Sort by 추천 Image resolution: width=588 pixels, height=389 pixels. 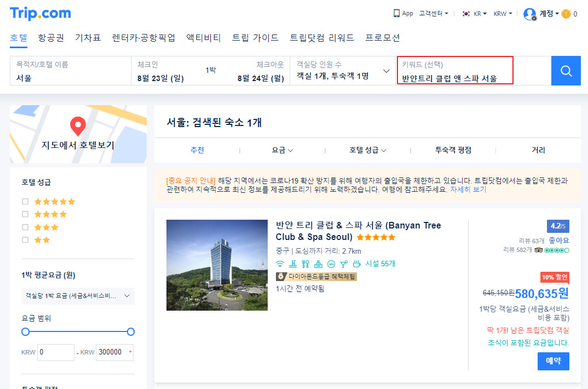click(197, 150)
